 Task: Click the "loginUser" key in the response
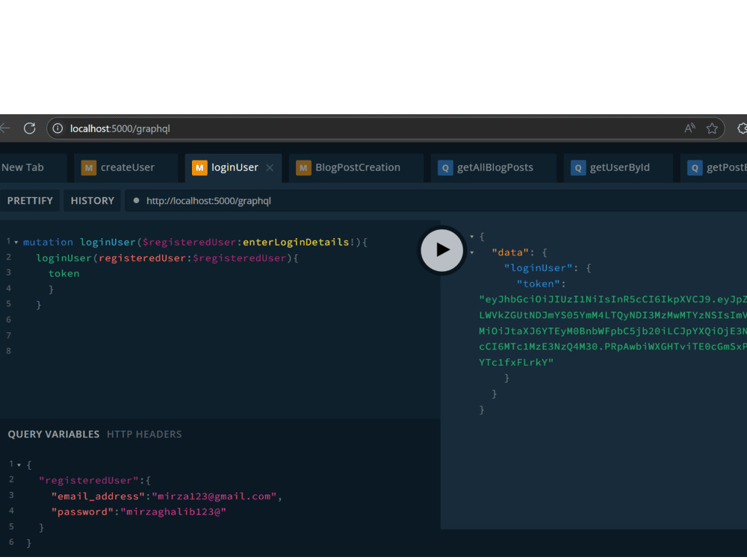pos(538,268)
